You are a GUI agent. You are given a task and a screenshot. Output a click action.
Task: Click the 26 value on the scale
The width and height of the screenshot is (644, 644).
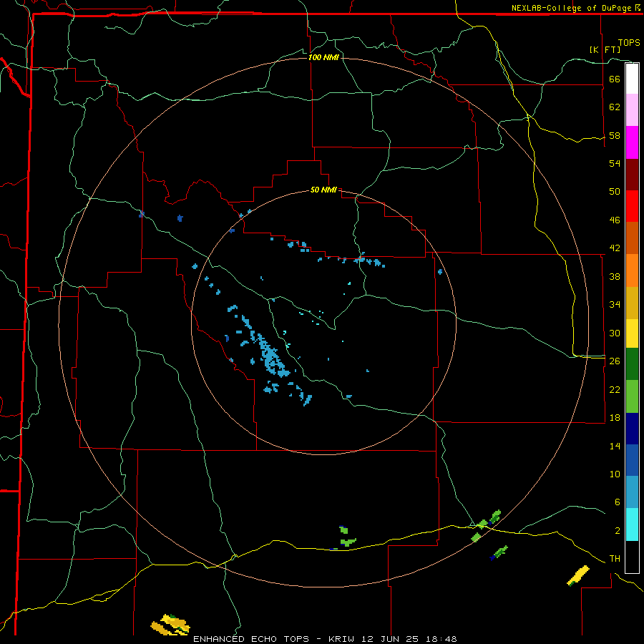click(615, 361)
